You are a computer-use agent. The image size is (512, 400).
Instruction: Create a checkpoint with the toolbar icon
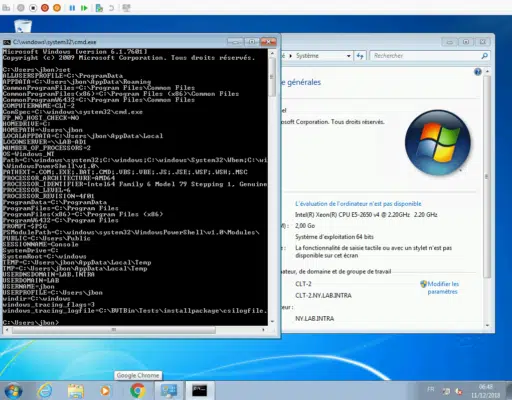[99, 8]
